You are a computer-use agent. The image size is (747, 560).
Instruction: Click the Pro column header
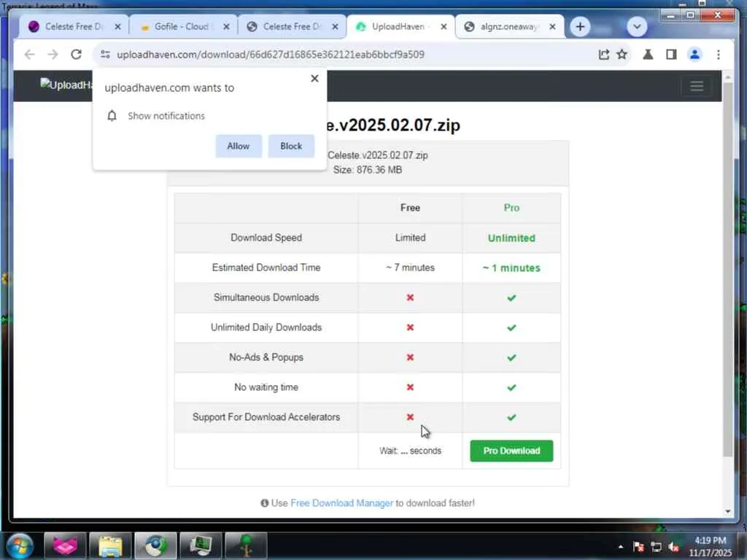511,208
